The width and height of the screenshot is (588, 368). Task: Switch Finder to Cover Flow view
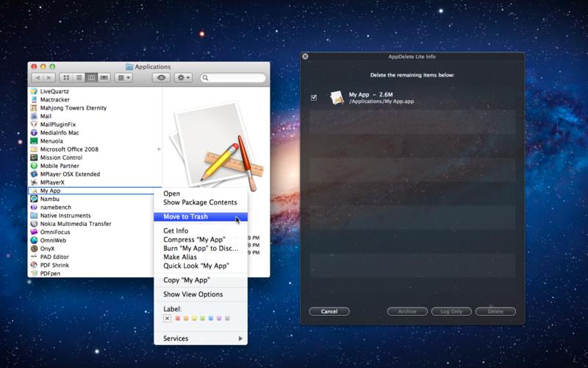click(x=104, y=78)
